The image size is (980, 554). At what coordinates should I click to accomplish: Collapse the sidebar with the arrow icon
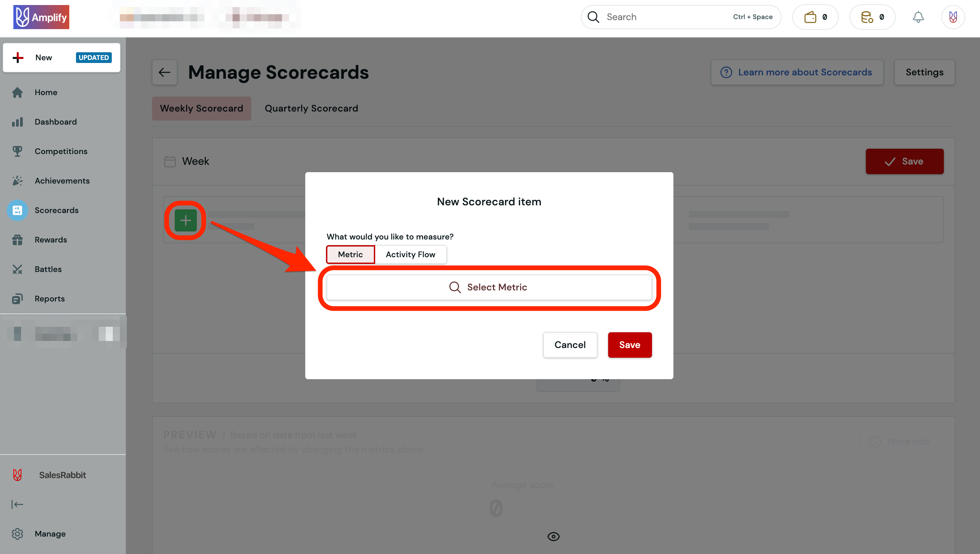coord(17,504)
